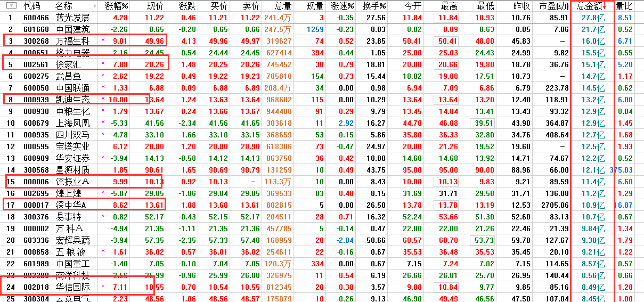Select 星源材质 stock name
Viewport: 644px width, 302px height.
coord(73,170)
